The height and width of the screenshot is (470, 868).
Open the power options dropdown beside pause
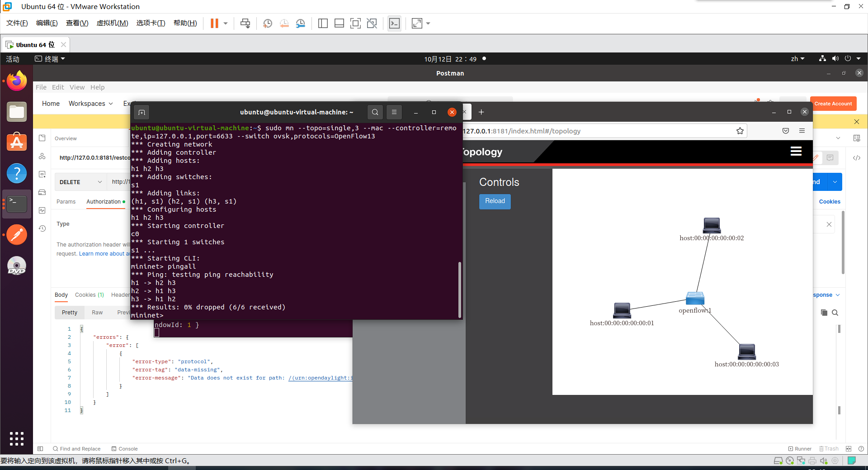(x=226, y=24)
